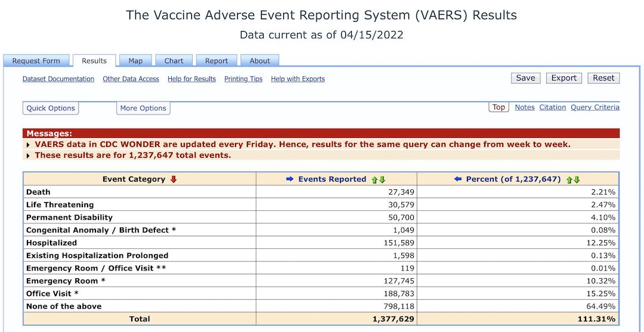The height and width of the screenshot is (332, 644).
Task: Open Help with Exports link
Action: point(298,79)
